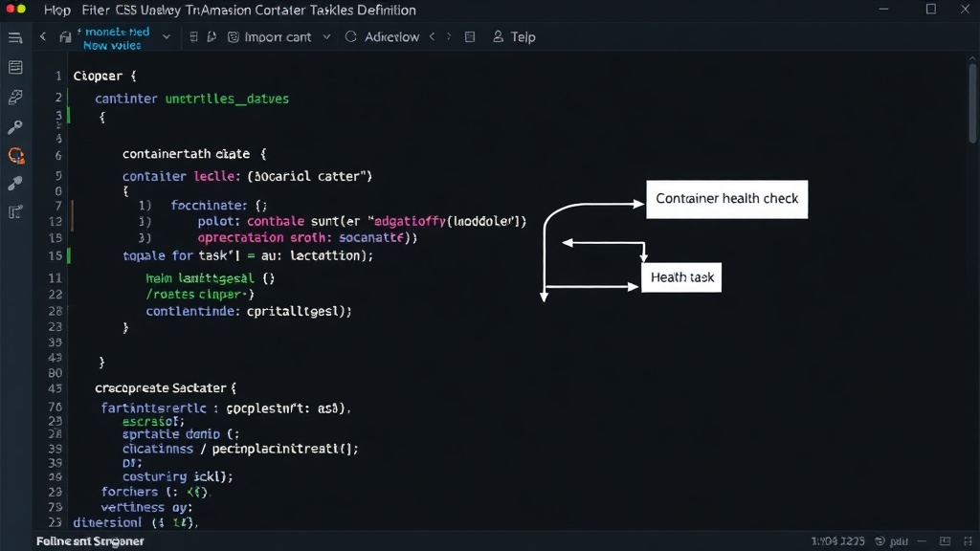The width and height of the screenshot is (980, 551).
Task: Select the Container health check box
Action: (727, 199)
